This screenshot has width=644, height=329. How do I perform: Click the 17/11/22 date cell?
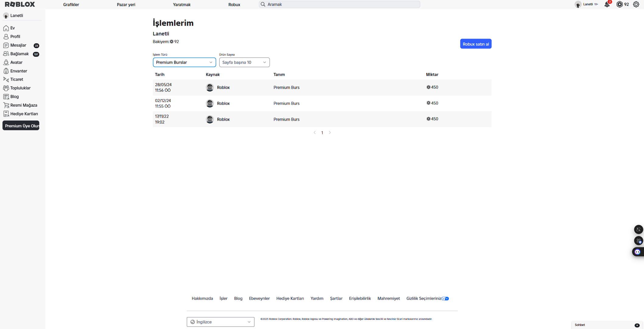click(x=162, y=119)
